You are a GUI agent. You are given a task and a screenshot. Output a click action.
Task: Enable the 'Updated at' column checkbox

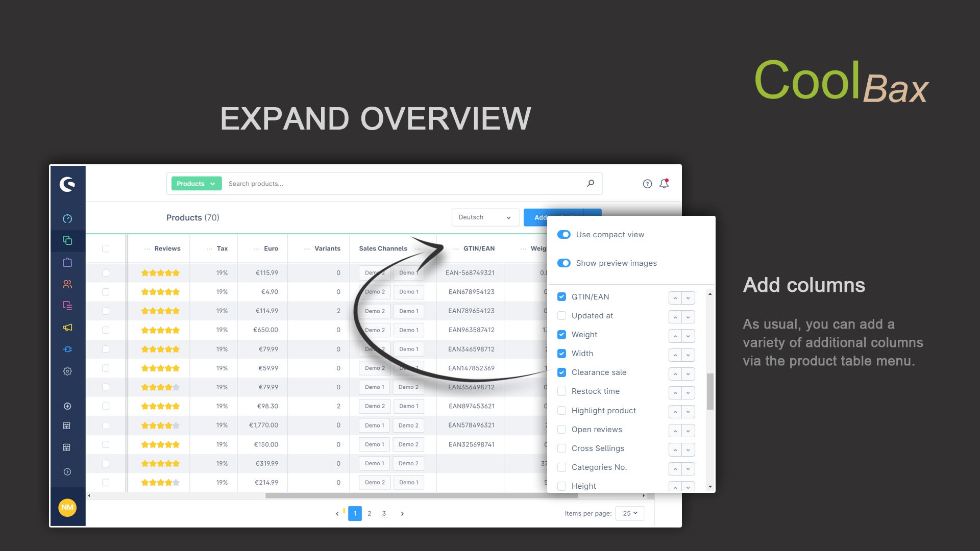(x=561, y=315)
